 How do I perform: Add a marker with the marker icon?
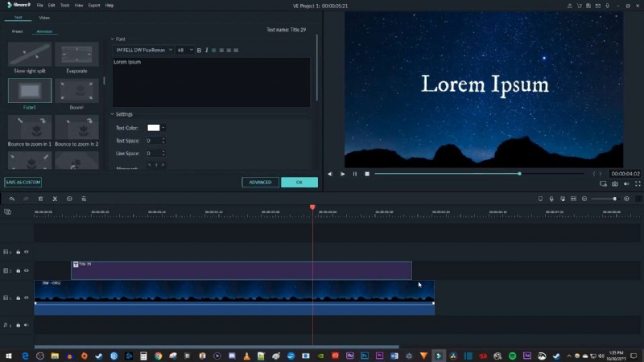point(540,199)
